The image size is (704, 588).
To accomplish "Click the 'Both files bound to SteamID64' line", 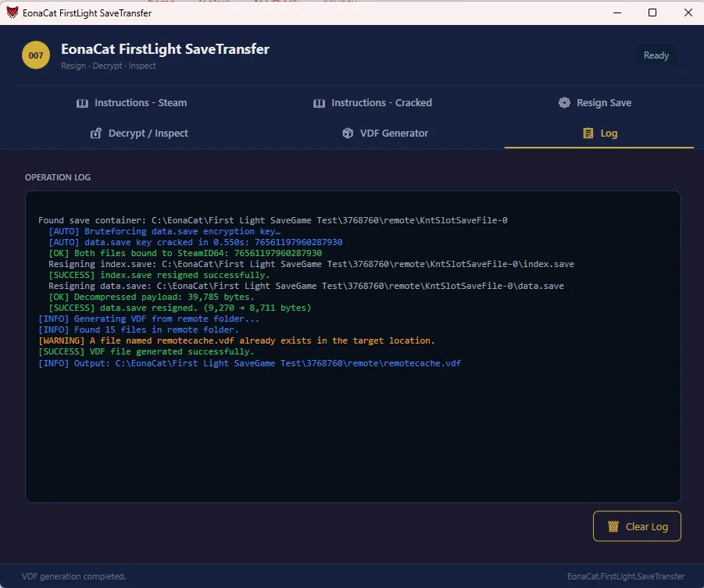I will [x=185, y=253].
